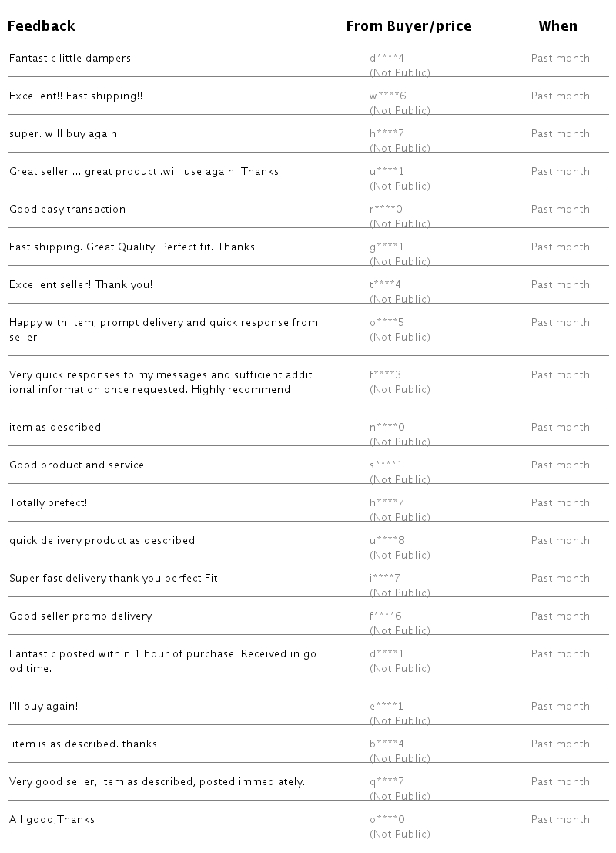
Task: Open buyer q****7 profile link
Action: (x=387, y=781)
